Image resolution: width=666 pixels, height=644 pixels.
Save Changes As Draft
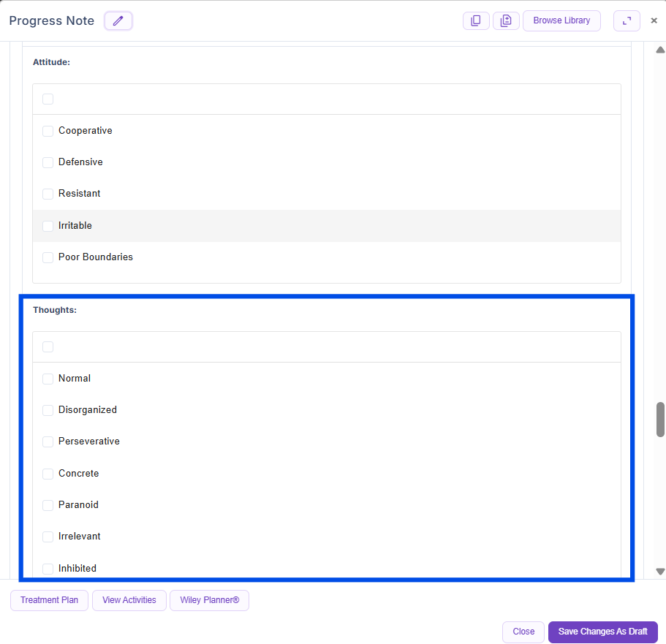(602, 632)
